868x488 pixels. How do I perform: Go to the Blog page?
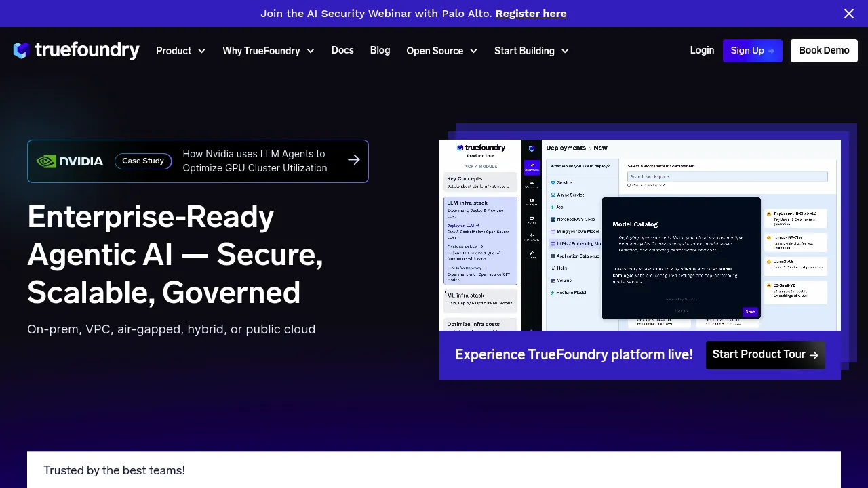click(x=380, y=50)
